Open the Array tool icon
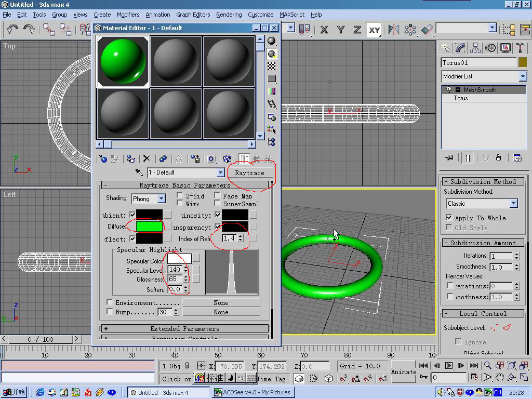The width and height of the screenshot is (532, 399). click(x=410, y=30)
